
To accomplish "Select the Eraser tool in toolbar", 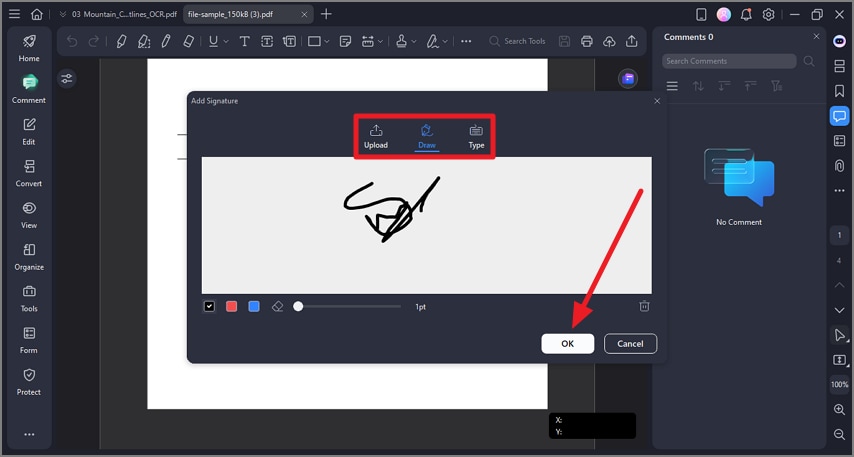I will coord(188,41).
